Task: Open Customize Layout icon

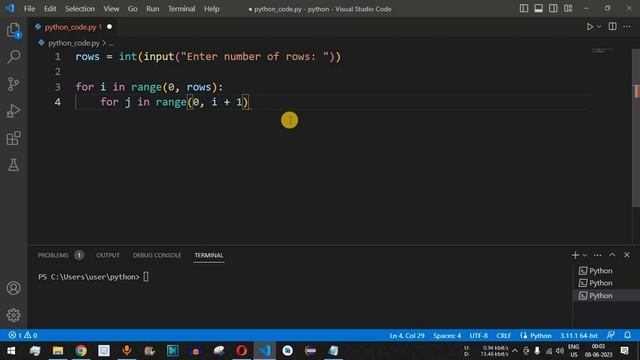Action: [568, 8]
